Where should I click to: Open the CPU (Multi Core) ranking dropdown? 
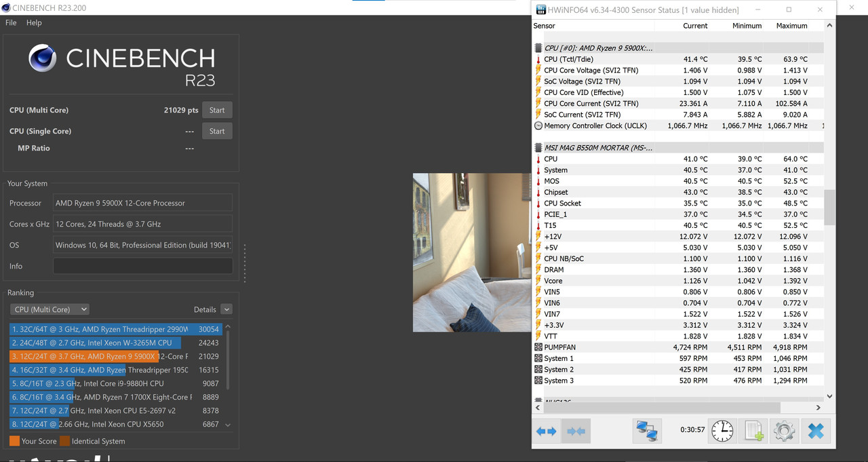click(50, 309)
